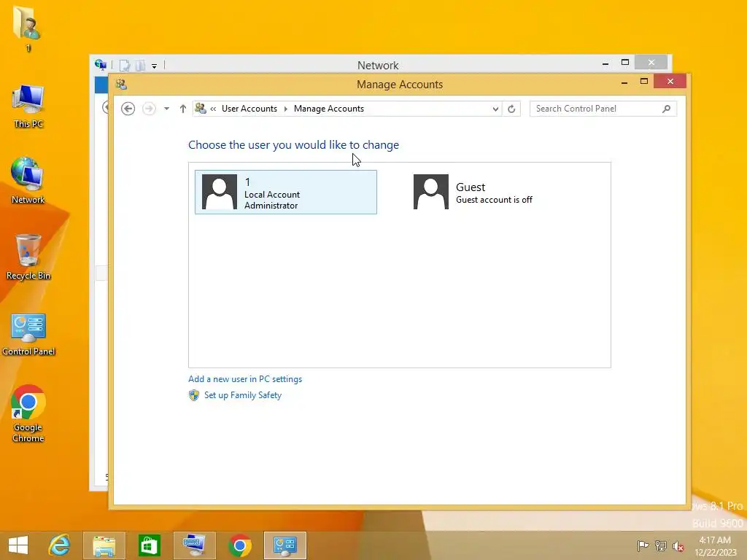Open the On-Screen Keyboard taskbar icon
Screen dimensions: 747x560
(194, 545)
